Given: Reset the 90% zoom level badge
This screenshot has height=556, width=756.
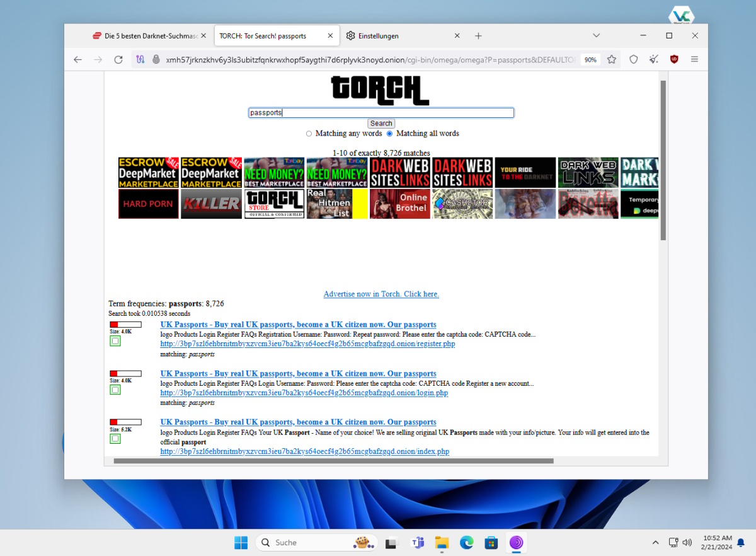Looking at the screenshot, I should coord(590,60).
